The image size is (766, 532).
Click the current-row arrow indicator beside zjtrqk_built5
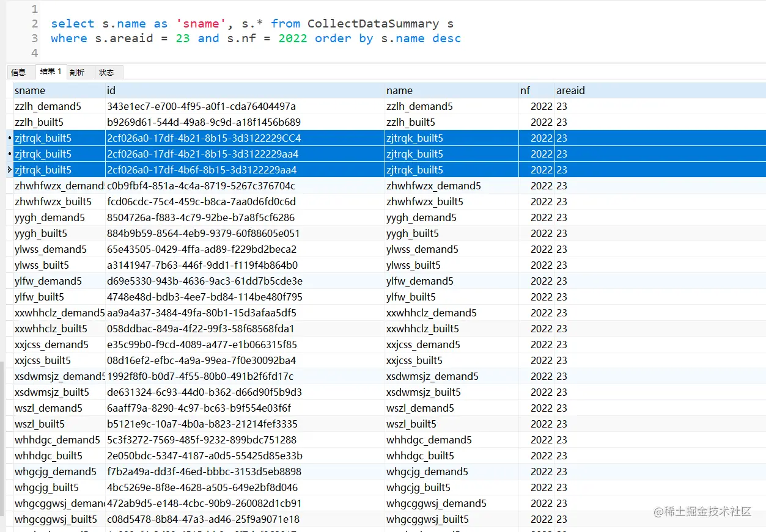tap(9, 170)
